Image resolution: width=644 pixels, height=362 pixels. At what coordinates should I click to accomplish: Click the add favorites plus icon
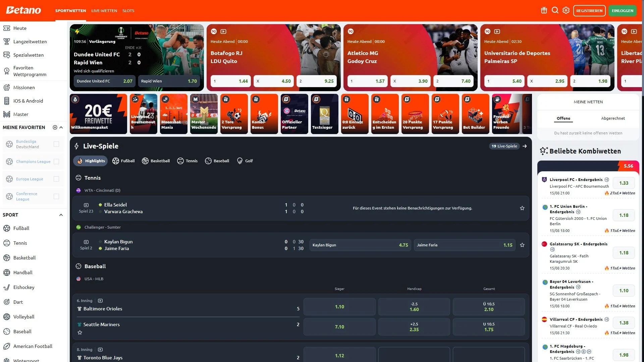[55, 127]
